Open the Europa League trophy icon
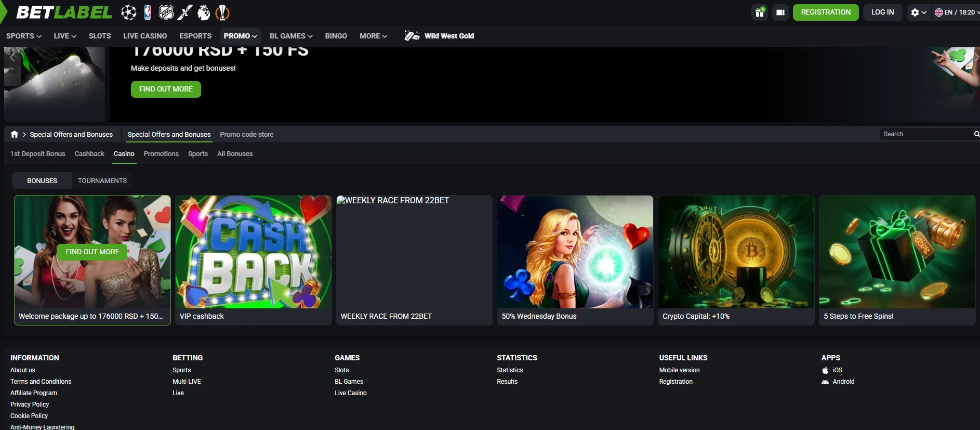 [222, 12]
